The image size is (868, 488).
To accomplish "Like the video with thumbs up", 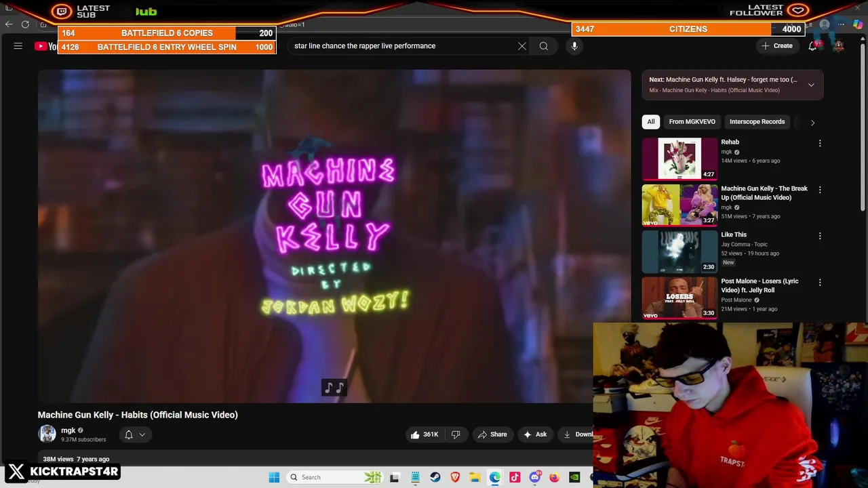I will (425, 434).
